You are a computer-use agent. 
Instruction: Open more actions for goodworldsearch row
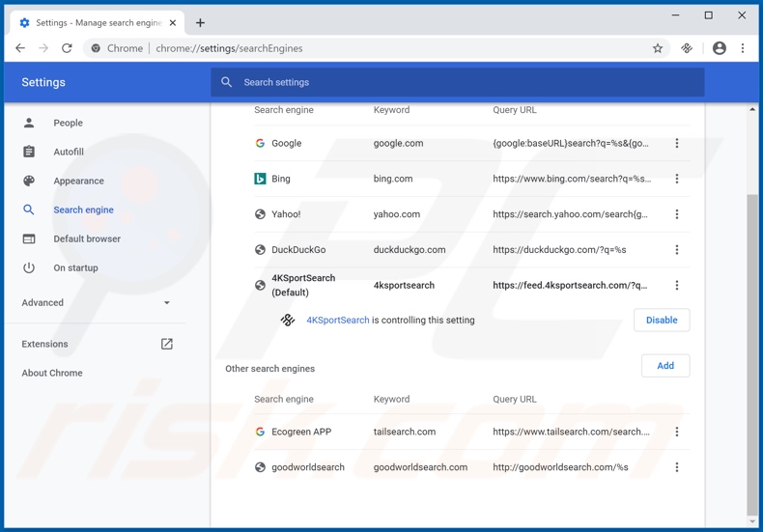677,467
